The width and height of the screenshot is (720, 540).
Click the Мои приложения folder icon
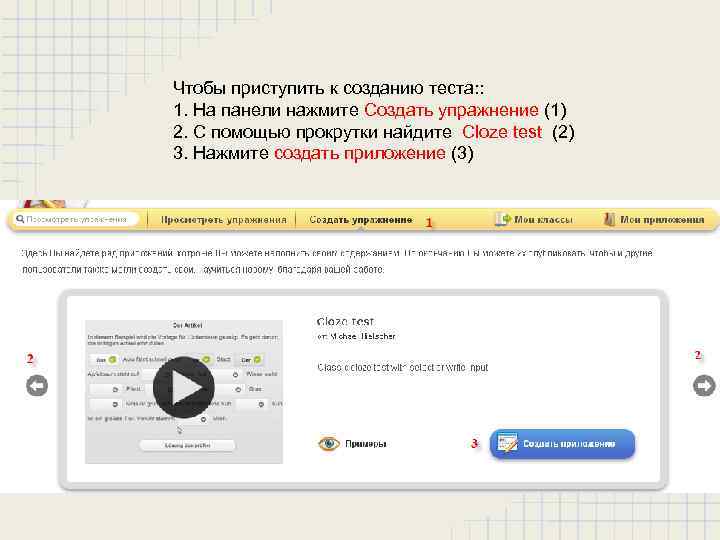609,219
